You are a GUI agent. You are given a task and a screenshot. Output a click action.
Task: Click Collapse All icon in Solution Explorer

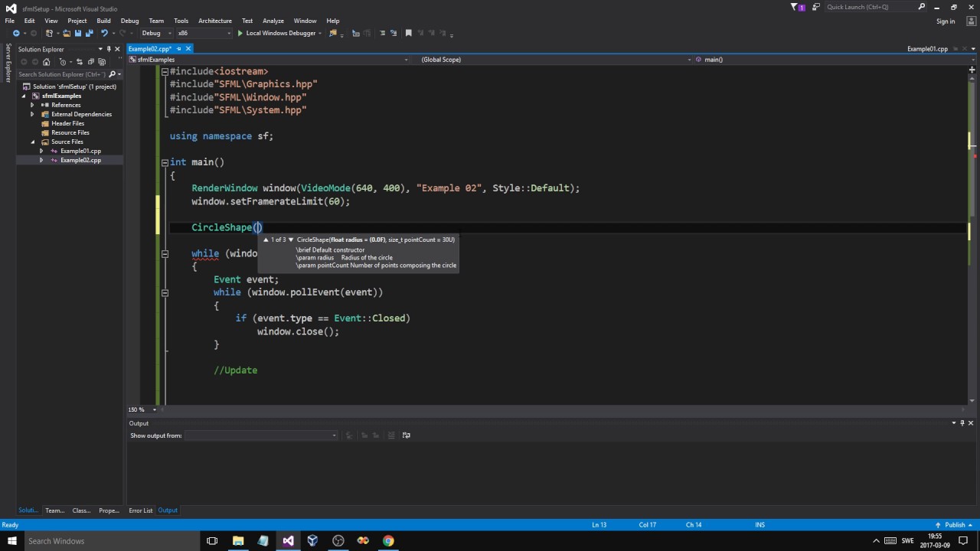point(90,62)
